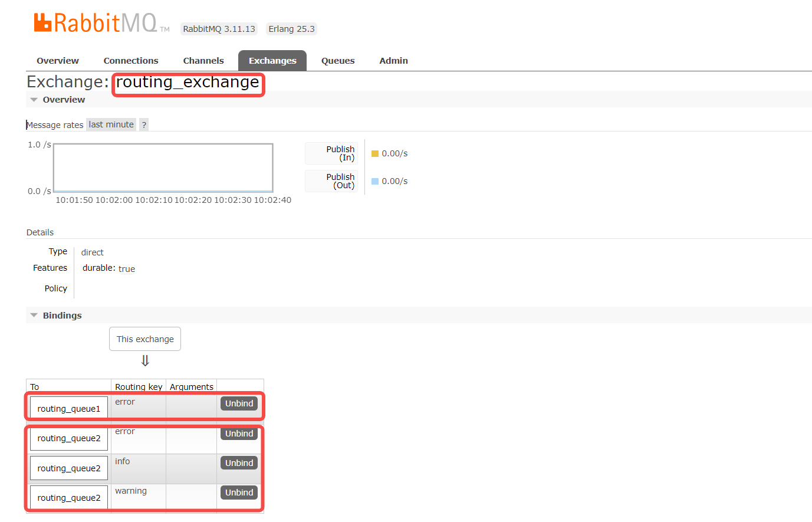Image resolution: width=812 pixels, height=522 pixels.
Task: Click the 'routing_exchange' title text
Action: click(188, 82)
